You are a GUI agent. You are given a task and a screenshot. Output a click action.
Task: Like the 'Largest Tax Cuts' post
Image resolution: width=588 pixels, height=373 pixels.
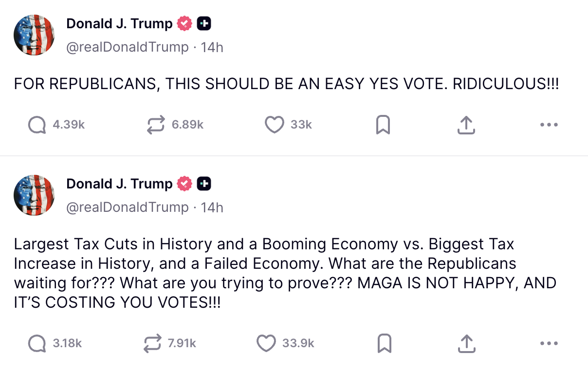pos(266,343)
